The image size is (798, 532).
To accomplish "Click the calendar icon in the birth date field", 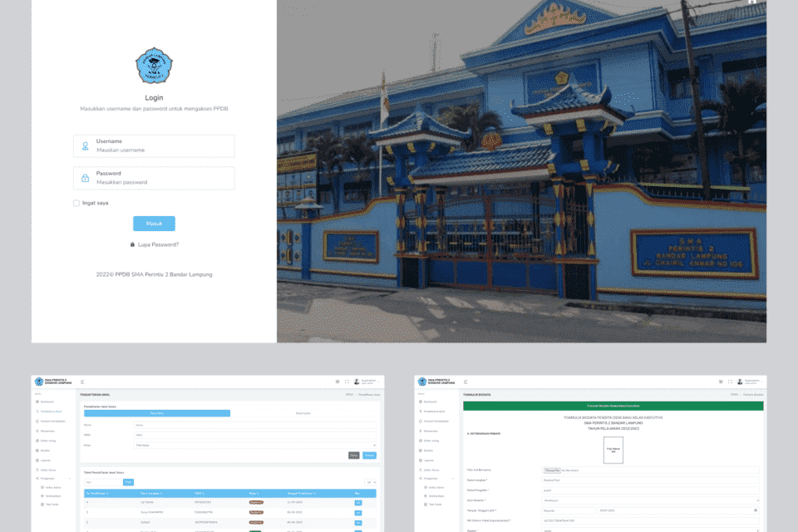I will (756, 510).
